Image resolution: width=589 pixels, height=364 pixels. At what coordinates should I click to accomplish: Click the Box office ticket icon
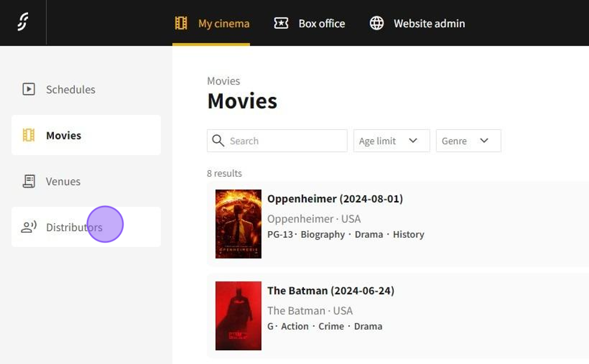click(281, 23)
